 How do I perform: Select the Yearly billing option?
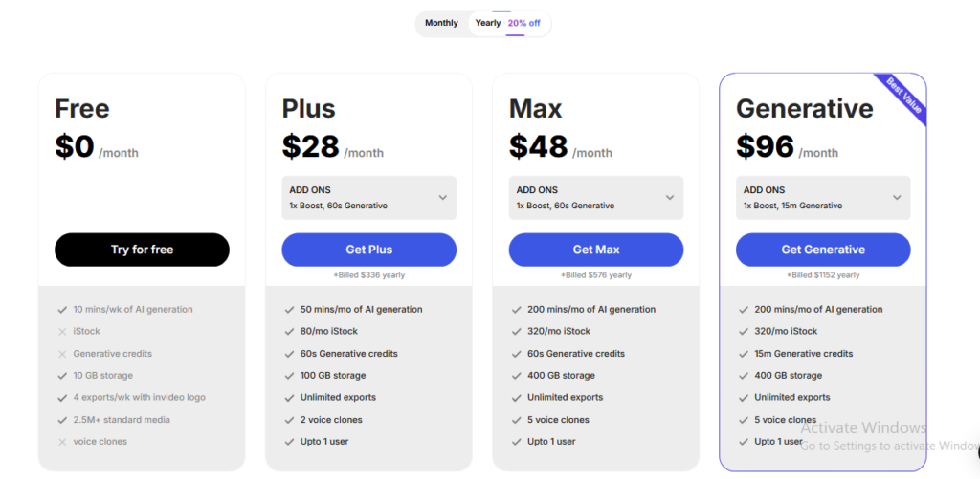(487, 23)
